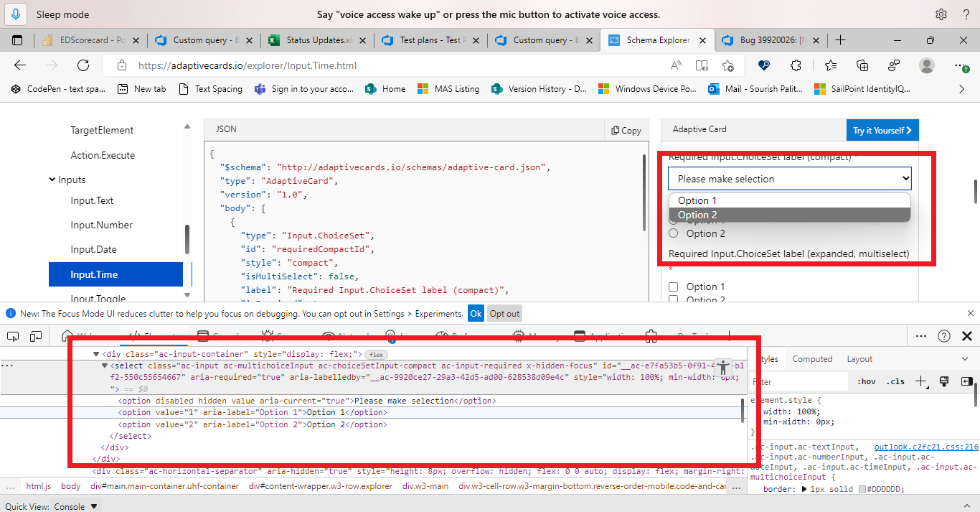Collapse the Inputs section in sidebar
The height and width of the screenshot is (512, 980).
[52, 180]
